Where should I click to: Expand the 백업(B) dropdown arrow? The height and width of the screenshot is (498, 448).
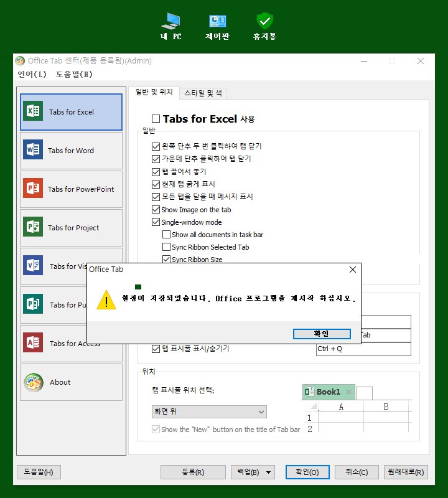tap(268, 472)
